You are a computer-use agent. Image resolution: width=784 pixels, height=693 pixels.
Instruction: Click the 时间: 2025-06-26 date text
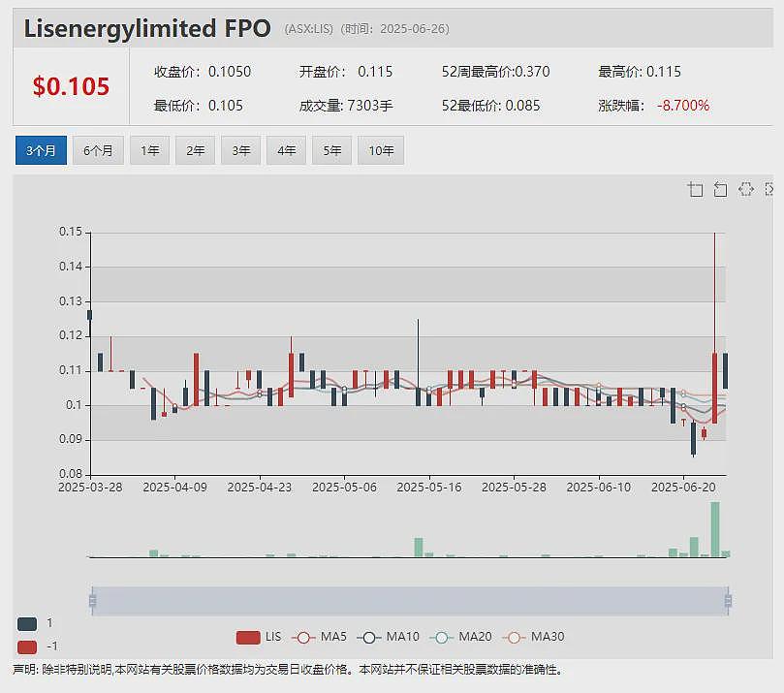click(x=395, y=29)
